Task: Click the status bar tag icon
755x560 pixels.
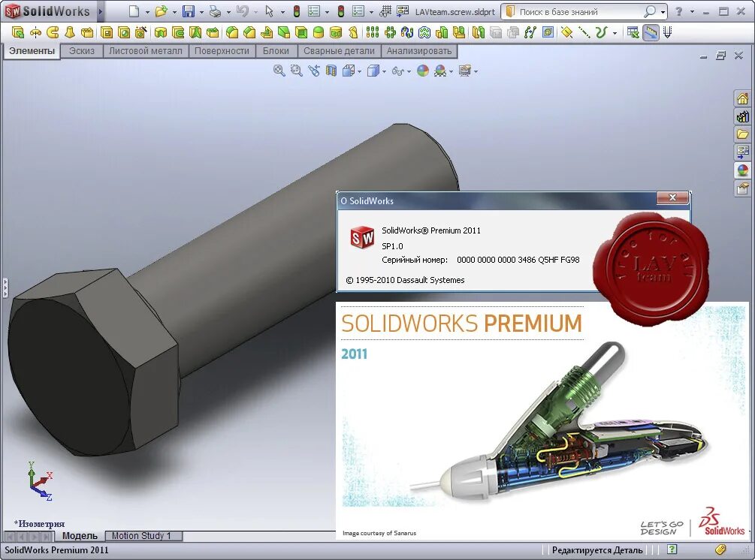Action: click(720, 549)
